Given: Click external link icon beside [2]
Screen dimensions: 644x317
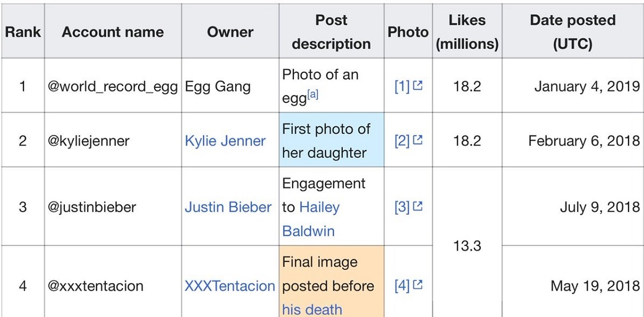Looking at the screenshot, I should (418, 140).
